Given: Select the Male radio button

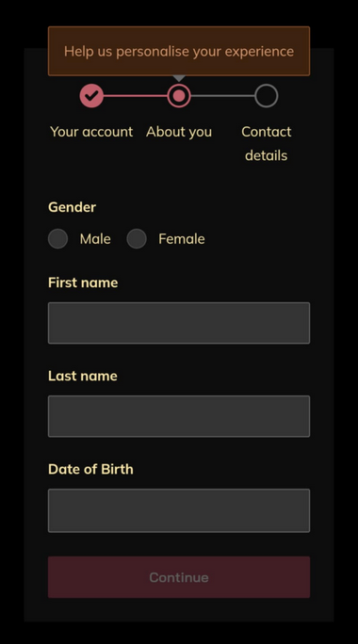Looking at the screenshot, I should (58, 238).
